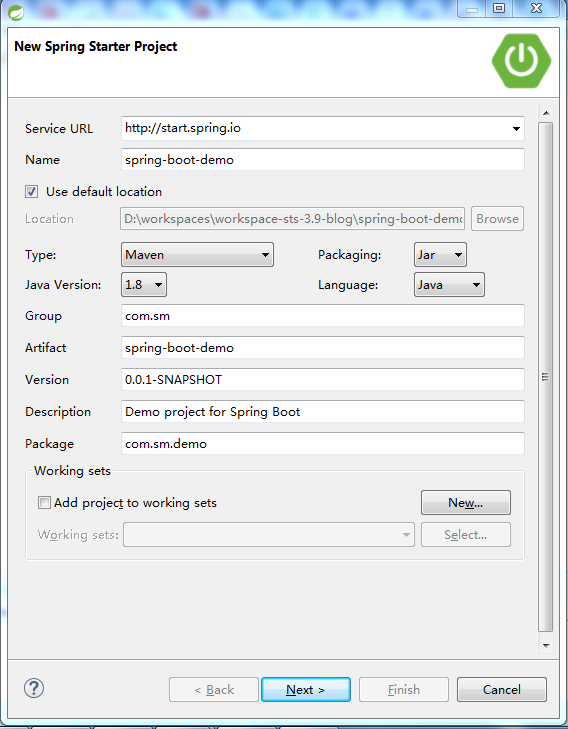The image size is (568, 729).
Task: Toggle Use default location checkbox
Action: point(32,192)
